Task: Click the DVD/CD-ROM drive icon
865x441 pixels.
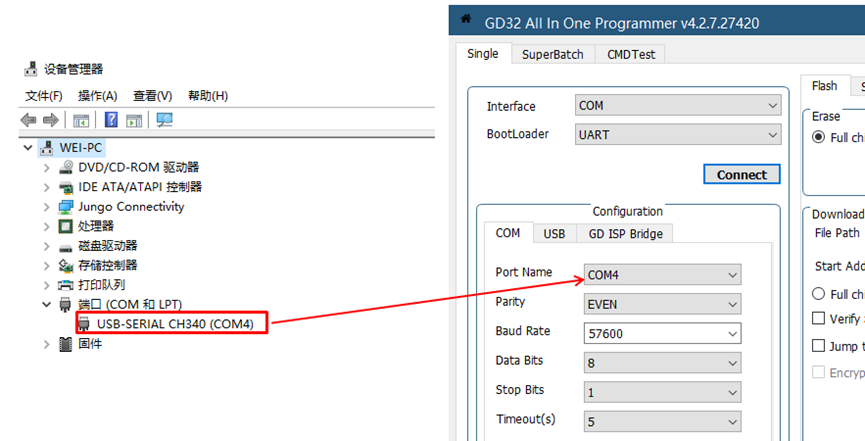Action: [66, 168]
